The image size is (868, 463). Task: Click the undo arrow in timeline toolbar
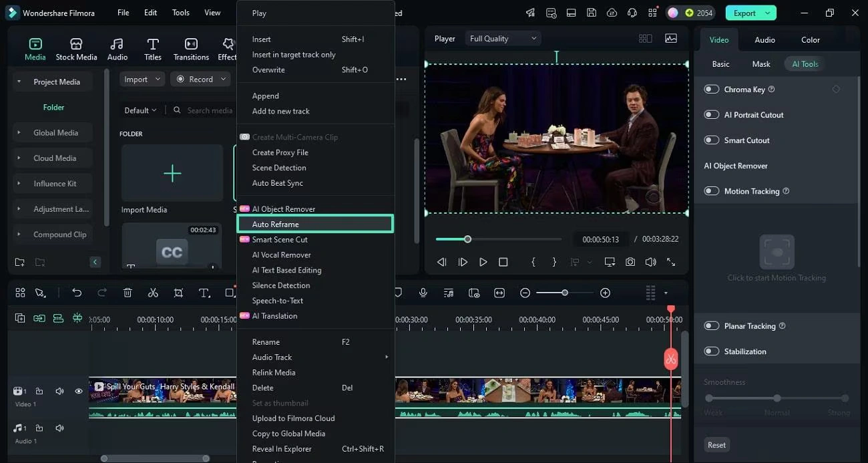pos(77,293)
